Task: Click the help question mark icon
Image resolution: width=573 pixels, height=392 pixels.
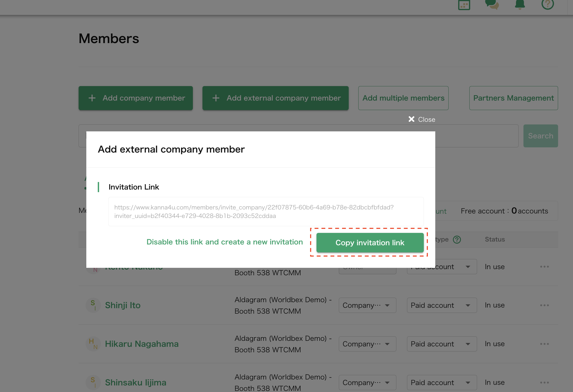Action: [x=548, y=4]
